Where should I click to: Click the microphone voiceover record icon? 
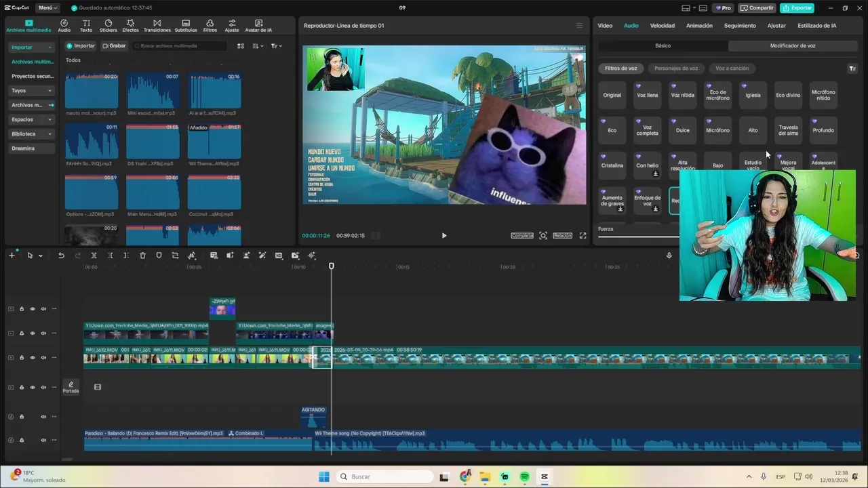click(x=669, y=256)
